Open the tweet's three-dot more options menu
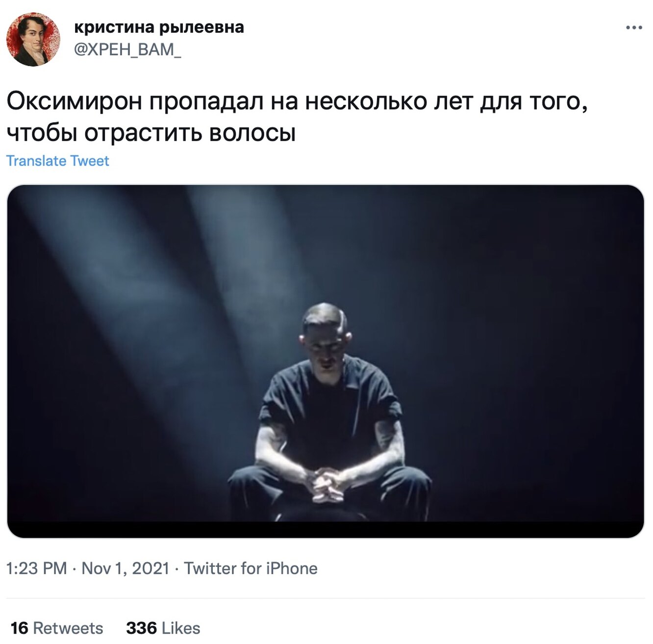653x644 pixels. 634,27
